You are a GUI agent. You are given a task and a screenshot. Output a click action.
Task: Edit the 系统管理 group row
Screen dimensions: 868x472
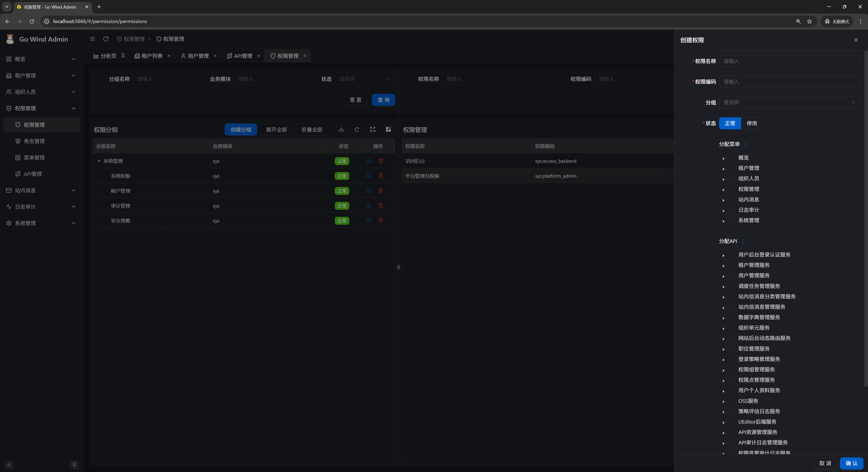[369, 161]
